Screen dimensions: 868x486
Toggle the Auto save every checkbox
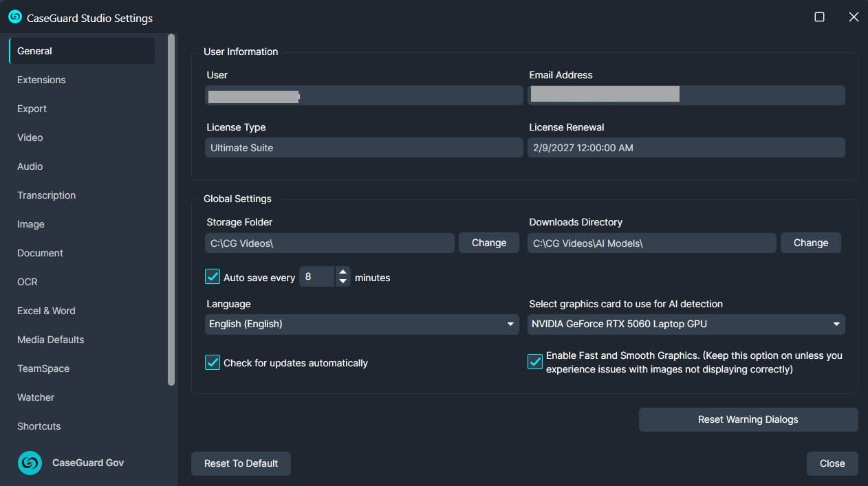(213, 277)
